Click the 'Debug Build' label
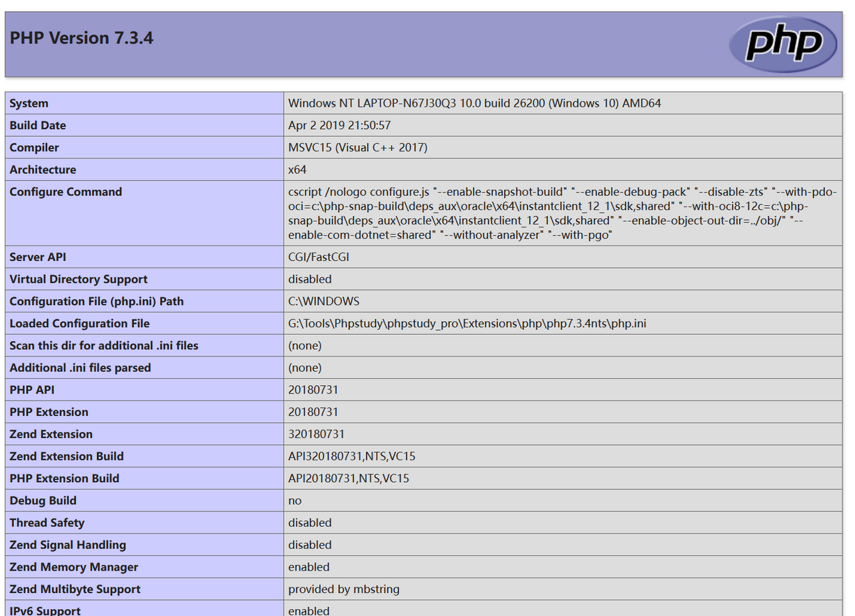Viewport: 855px width, 616px height. point(43,501)
